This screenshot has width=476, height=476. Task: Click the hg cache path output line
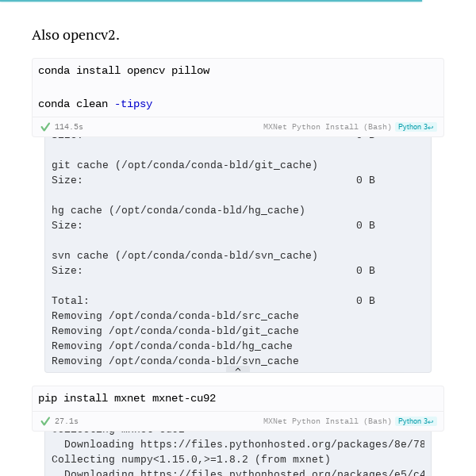[x=178, y=210]
